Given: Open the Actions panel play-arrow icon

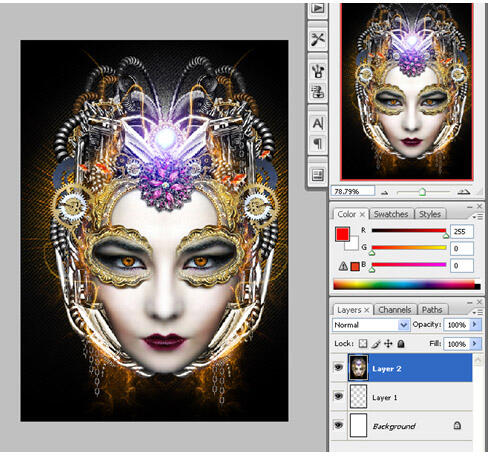Looking at the screenshot, I should [x=317, y=8].
